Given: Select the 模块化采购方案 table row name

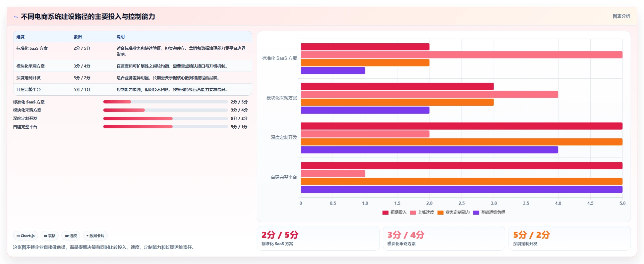Looking at the screenshot, I should click(31, 66).
